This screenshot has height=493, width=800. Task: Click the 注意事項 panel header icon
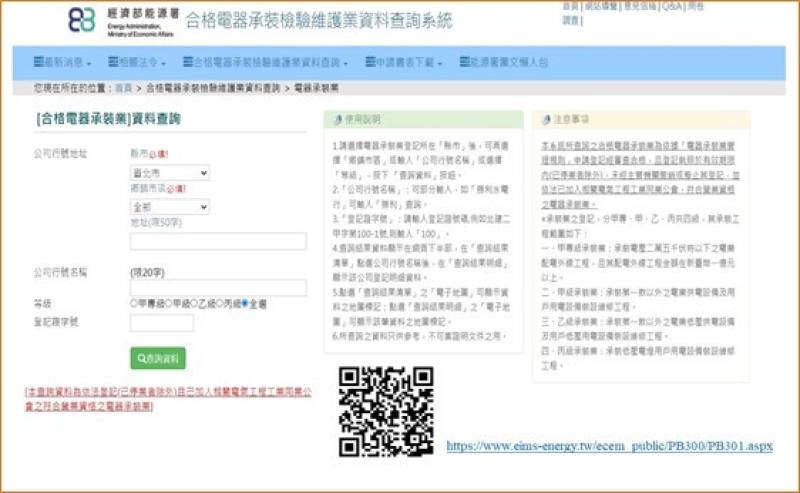(546, 119)
